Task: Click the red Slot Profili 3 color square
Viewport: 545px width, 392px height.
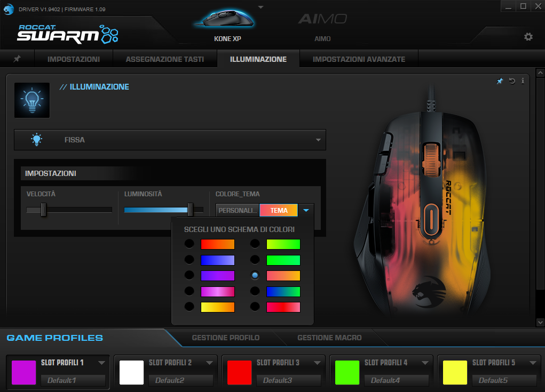Action: tap(240, 373)
